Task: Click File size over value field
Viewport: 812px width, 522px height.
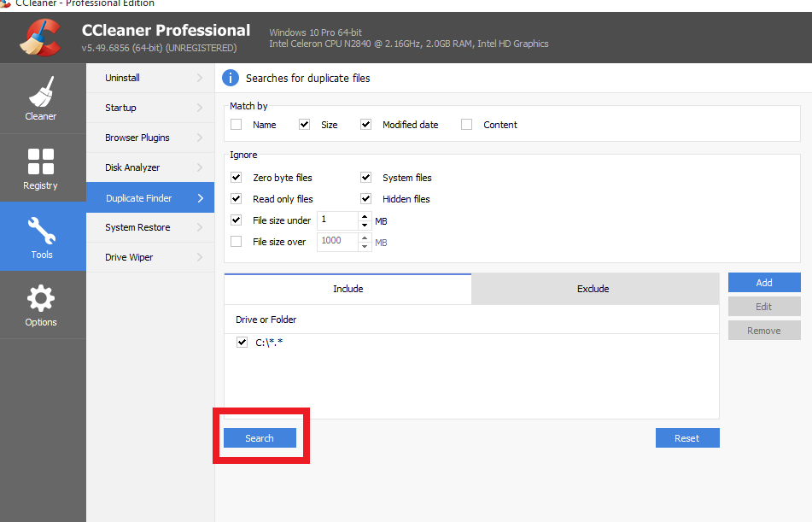Action: (x=337, y=242)
